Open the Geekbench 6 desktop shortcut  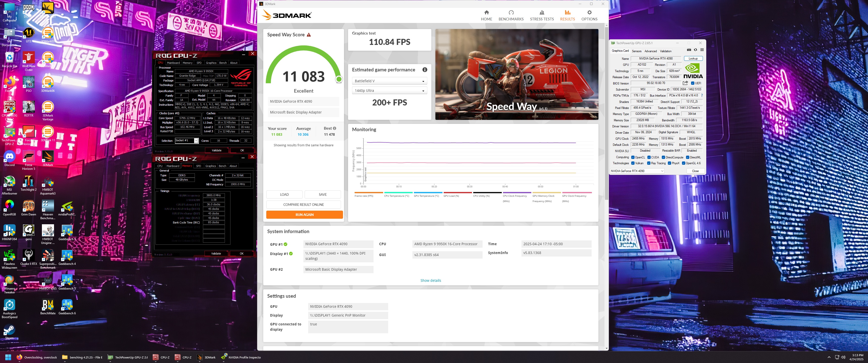[67, 307]
